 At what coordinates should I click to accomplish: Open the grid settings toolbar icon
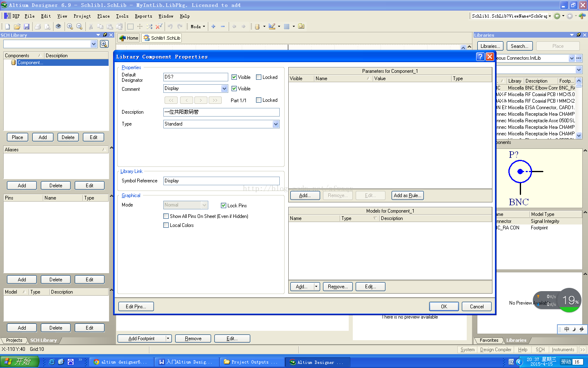tap(287, 27)
